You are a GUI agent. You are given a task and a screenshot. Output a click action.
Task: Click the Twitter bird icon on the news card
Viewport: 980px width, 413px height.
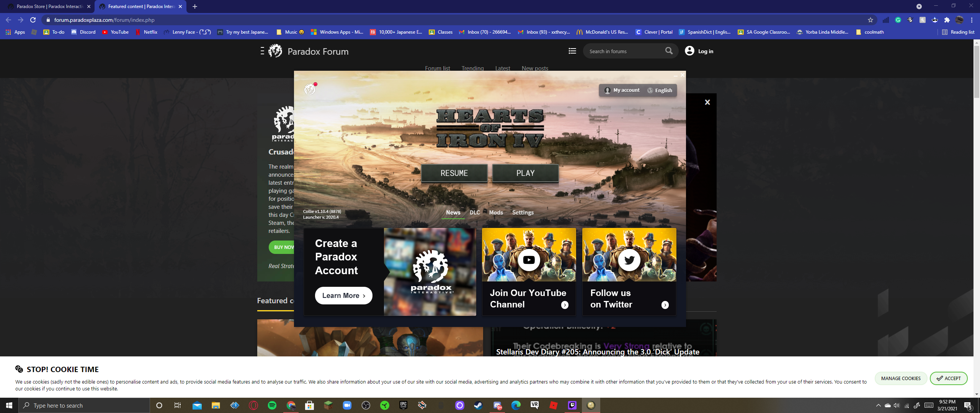point(629,260)
